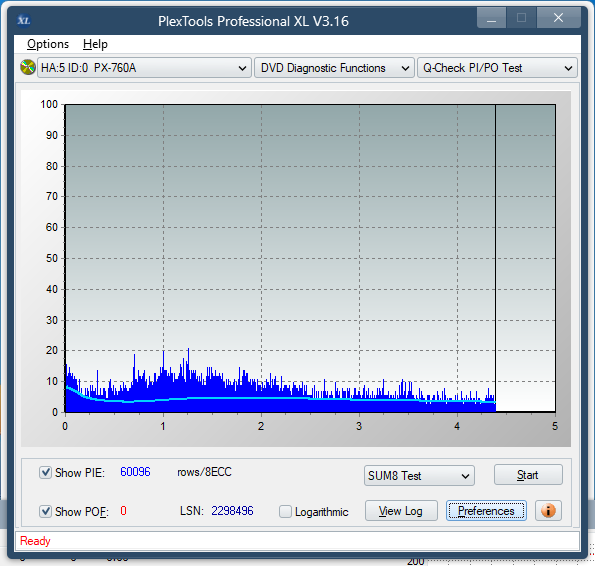Toggle the Show POF checkbox

pos(45,511)
